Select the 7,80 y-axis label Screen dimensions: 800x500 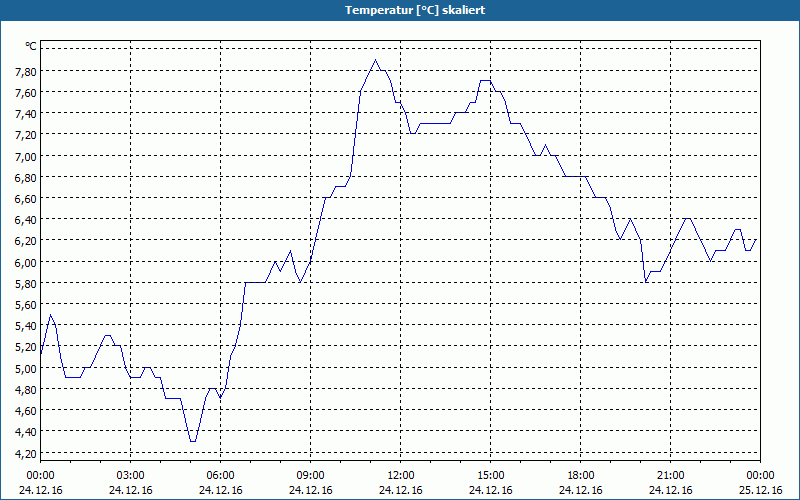[x=26, y=71]
